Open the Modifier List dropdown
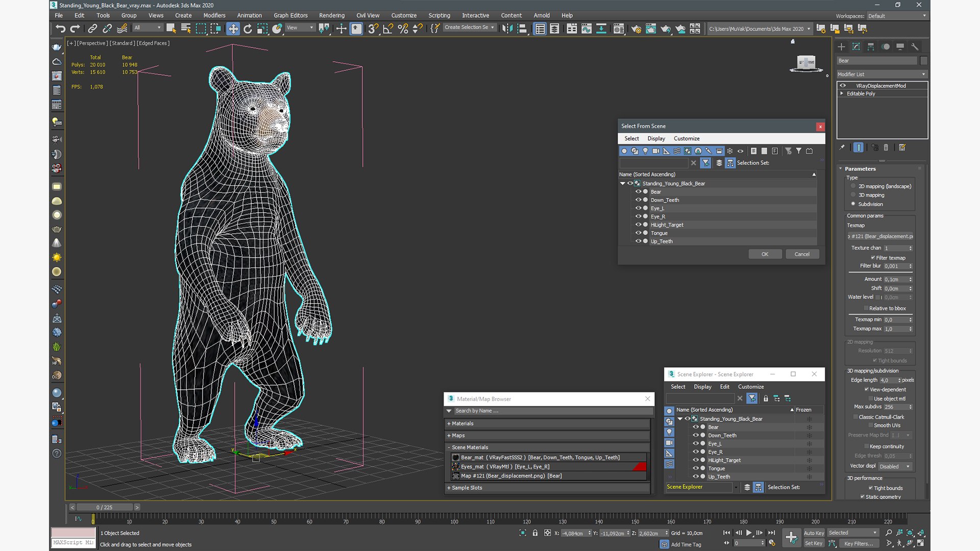Viewport: 980px width, 551px height. point(882,74)
